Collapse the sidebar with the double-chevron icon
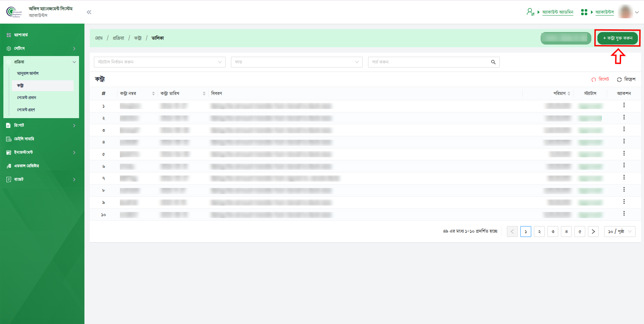 89,12
